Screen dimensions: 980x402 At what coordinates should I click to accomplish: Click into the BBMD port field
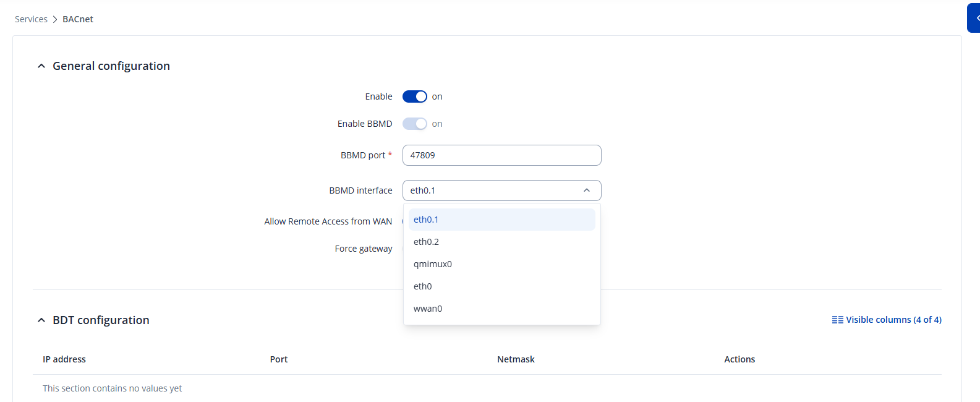(x=501, y=155)
